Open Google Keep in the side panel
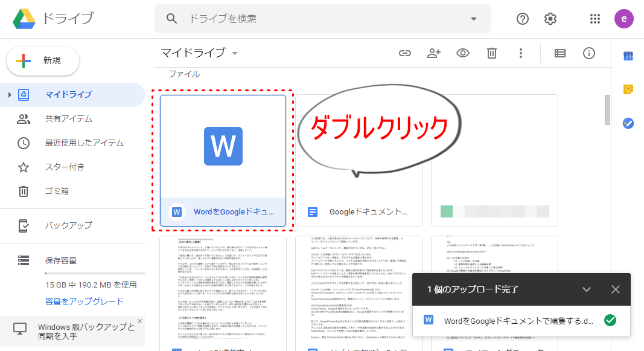 point(628,89)
